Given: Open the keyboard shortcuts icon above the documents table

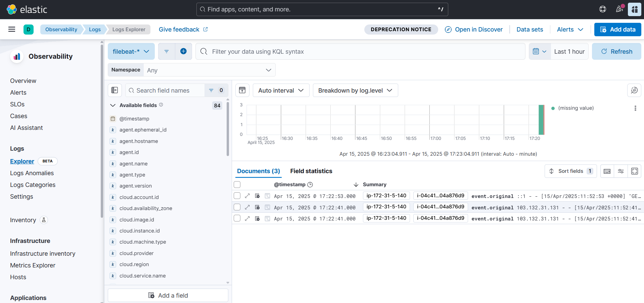Looking at the screenshot, I should tap(607, 171).
